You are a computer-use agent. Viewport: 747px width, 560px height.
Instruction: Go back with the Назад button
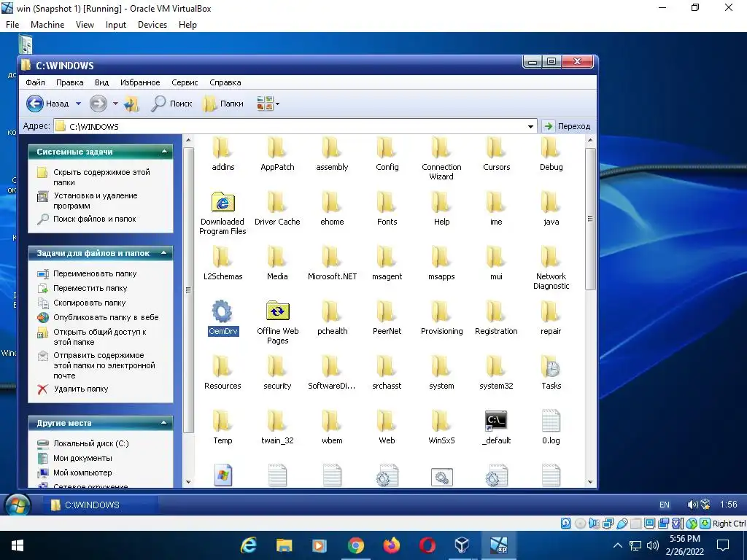(x=47, y=104)
